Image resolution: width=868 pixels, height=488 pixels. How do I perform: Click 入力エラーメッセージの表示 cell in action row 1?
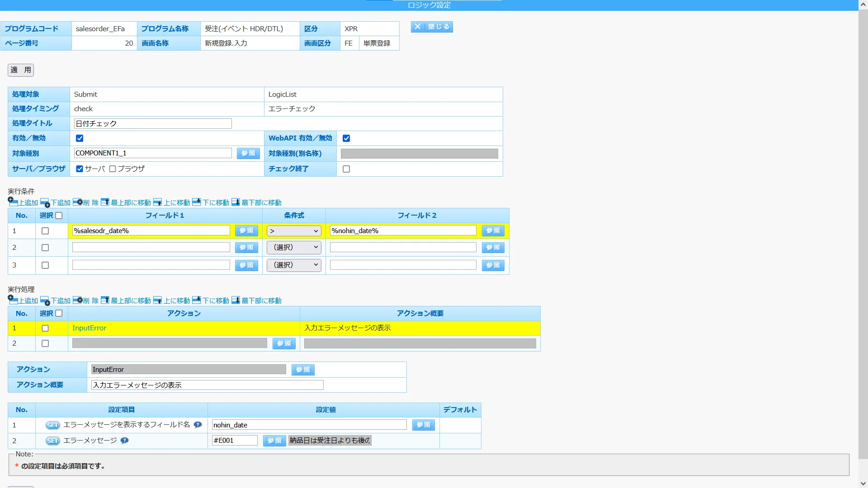[x=420, y=328]
